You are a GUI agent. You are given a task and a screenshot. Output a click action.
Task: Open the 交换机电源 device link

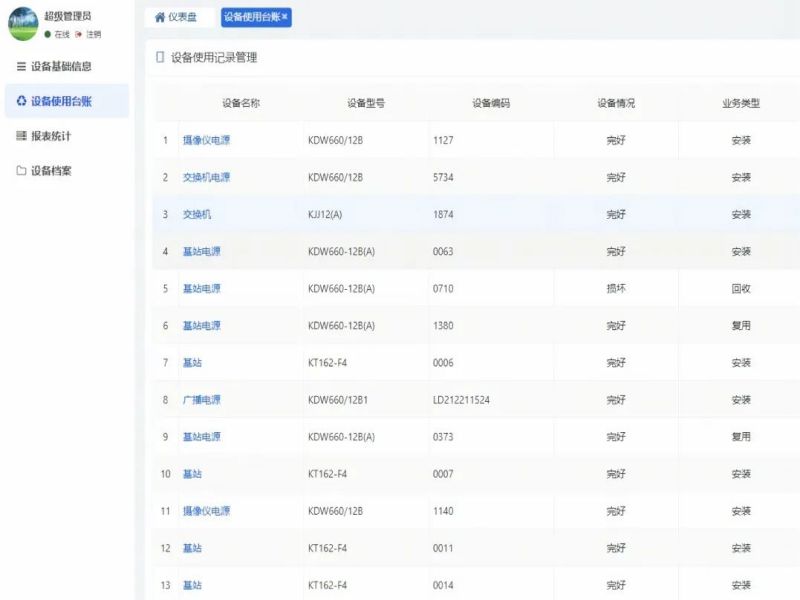(x=206, y=178)
